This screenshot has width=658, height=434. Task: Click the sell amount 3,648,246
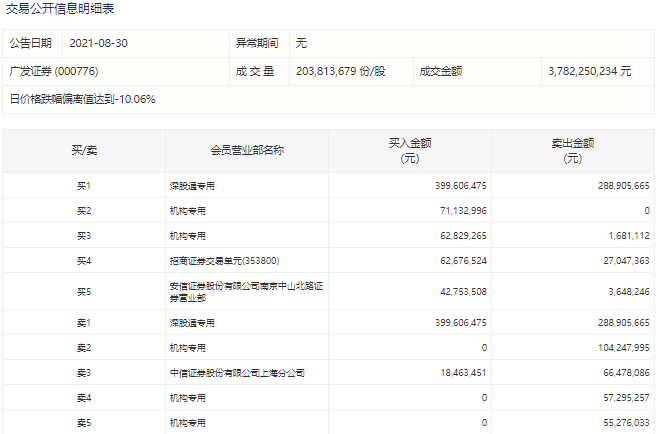(x=629, y=292)
